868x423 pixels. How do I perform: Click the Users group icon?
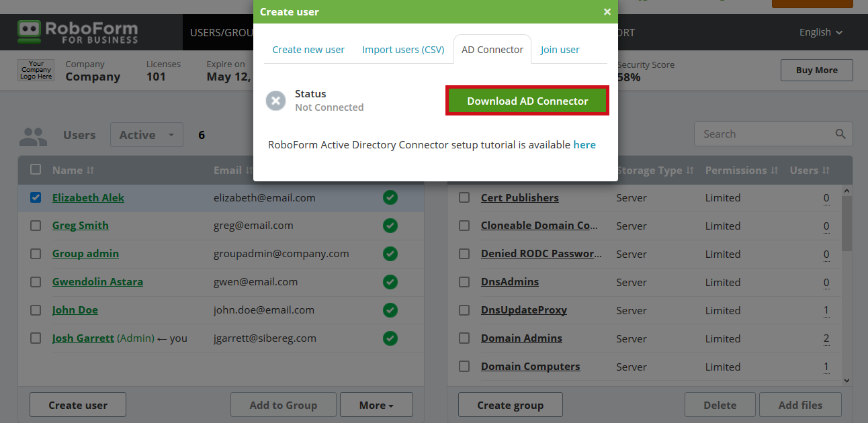pyautogui.click(x=33, y=136)
